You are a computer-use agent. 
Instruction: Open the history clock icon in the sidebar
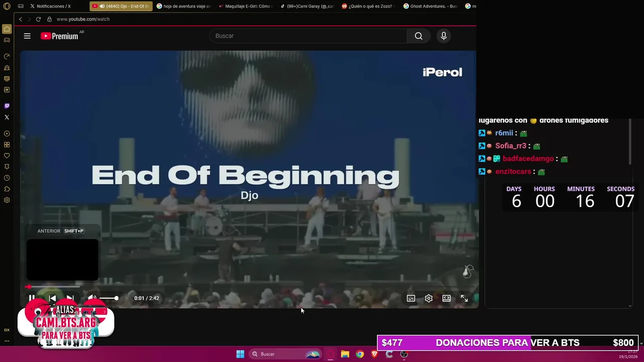click(x=7, y=178)
